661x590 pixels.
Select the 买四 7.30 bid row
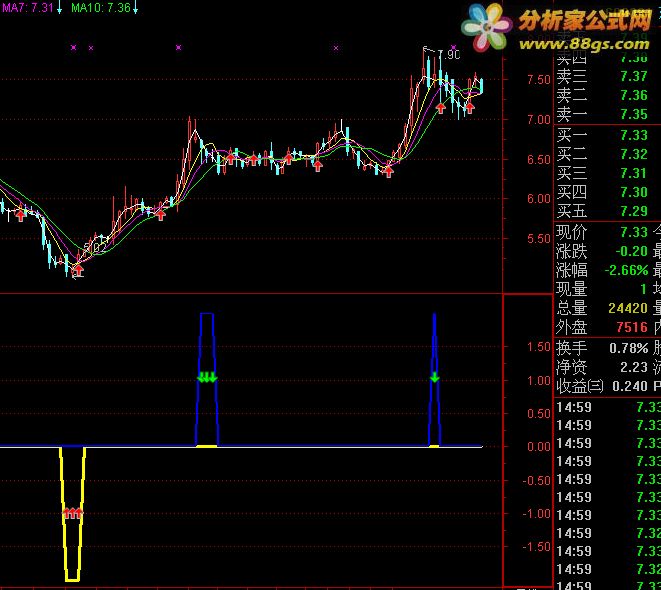point(602,192)
